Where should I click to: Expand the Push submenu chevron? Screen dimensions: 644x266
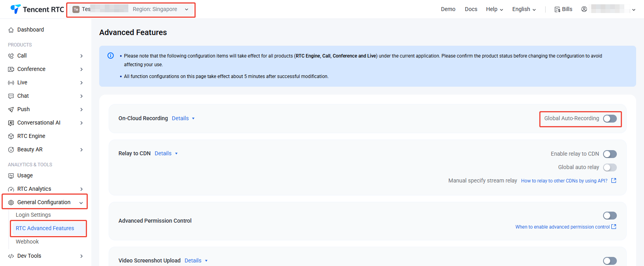[81, 110]
